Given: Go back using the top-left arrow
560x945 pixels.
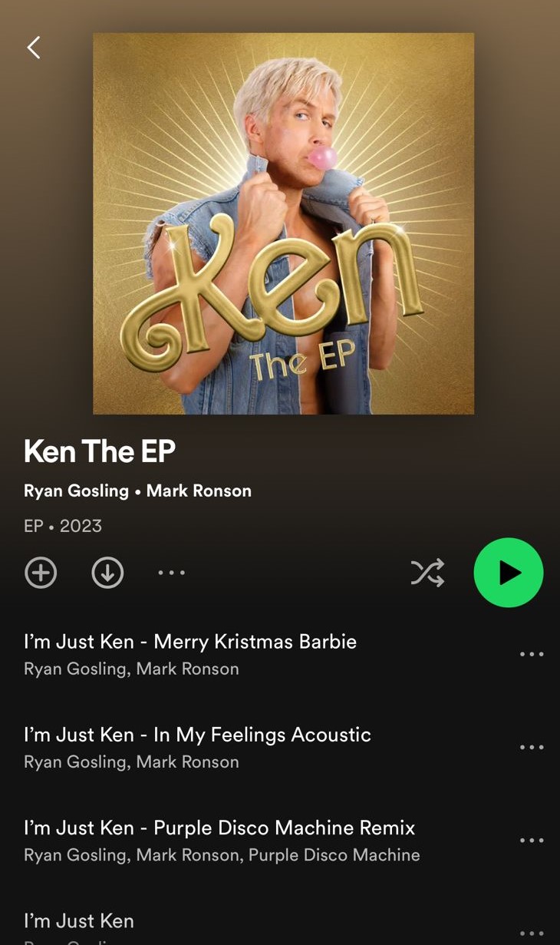Looking at the screenshot, I should point(34,48).
